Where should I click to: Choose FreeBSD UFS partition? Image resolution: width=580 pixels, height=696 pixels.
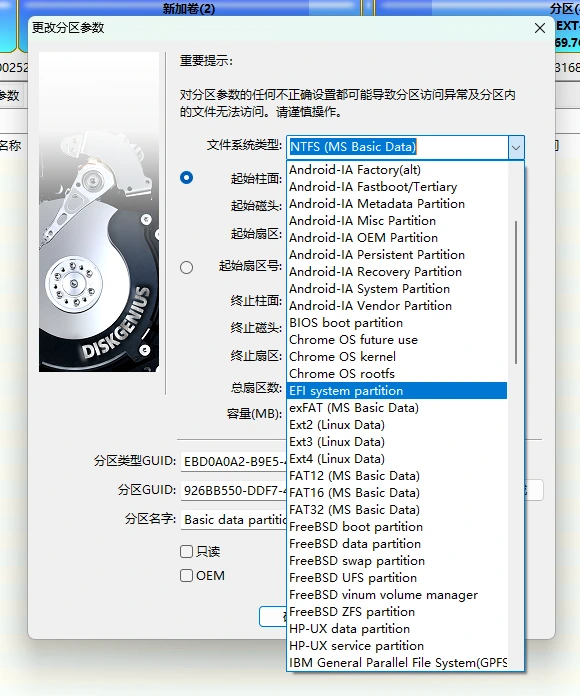pos(397,577)
